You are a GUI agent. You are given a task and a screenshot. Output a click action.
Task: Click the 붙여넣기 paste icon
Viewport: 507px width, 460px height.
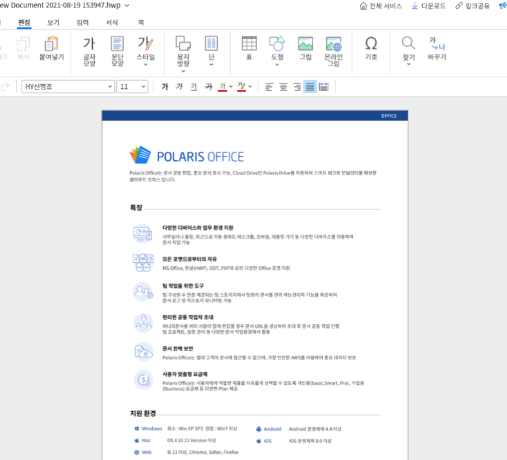coord(51,48)
